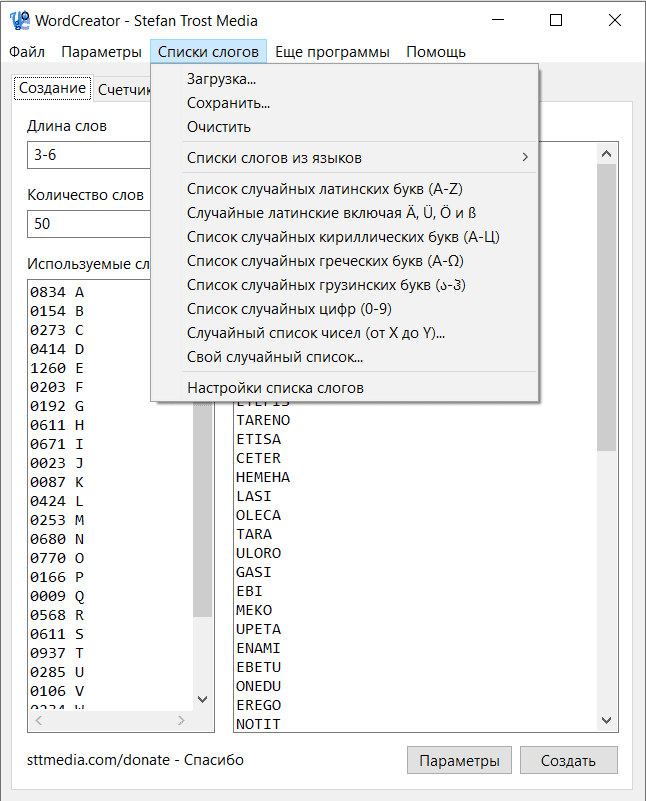Click the generated word NOTIT
Image resolution: width=646 pixels, height=801 pixels.
coord(258,724)
